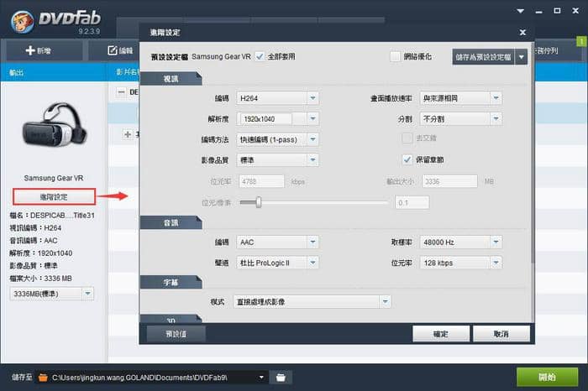Click the Samsung Gear VR profile label

pos(54,178)
